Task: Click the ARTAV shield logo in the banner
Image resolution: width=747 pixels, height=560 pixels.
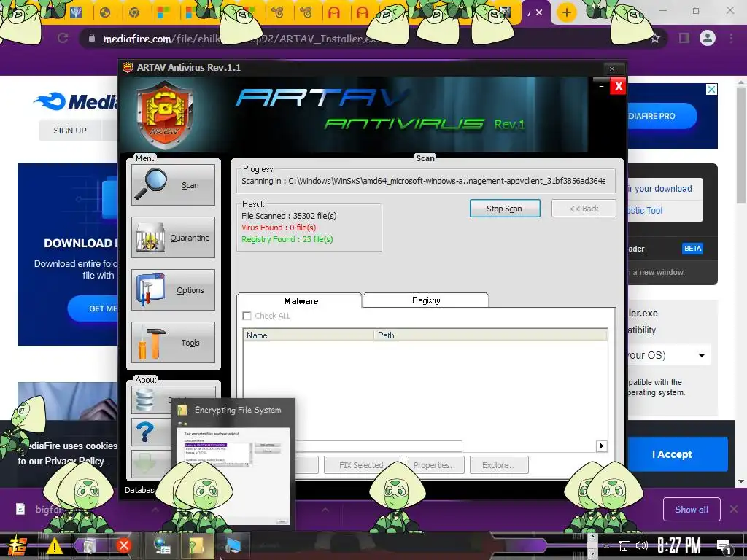Action: click(x=164, y=116)
